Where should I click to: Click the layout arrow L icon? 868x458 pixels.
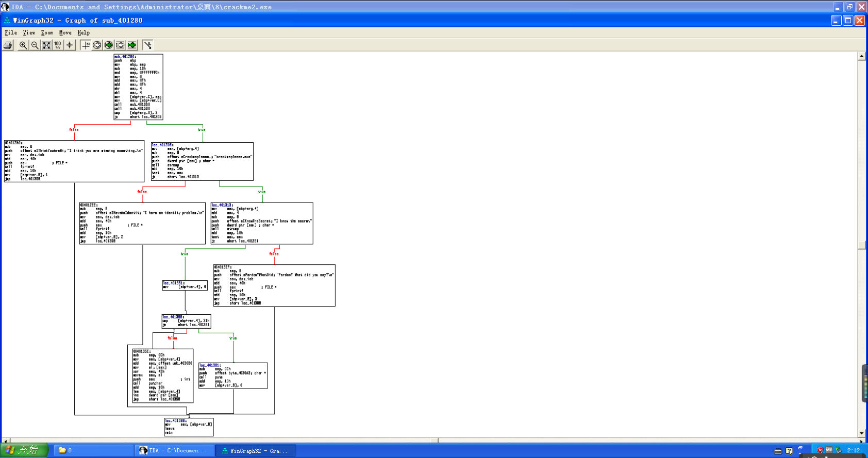pos(148,45)
